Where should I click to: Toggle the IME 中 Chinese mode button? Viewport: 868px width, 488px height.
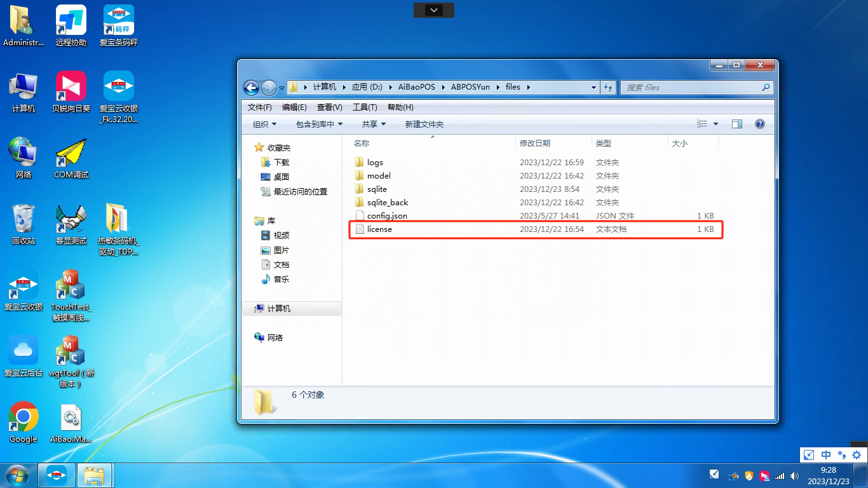pyautogui.click(x=826, y=455)
